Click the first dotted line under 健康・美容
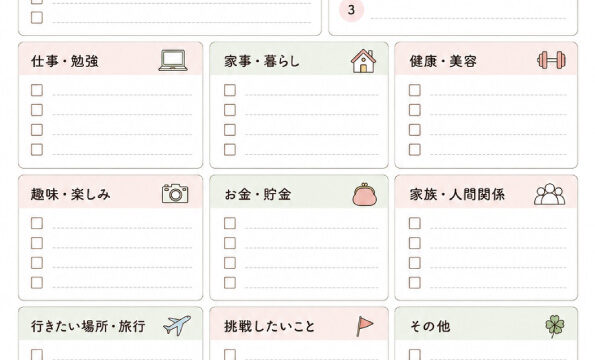Image resolution: width=595 pixels, height=360 pixels. coord(498,95)
